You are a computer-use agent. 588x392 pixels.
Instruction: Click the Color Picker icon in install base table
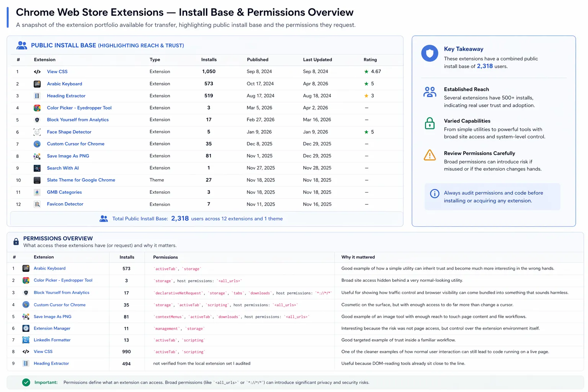coord(37,108)
